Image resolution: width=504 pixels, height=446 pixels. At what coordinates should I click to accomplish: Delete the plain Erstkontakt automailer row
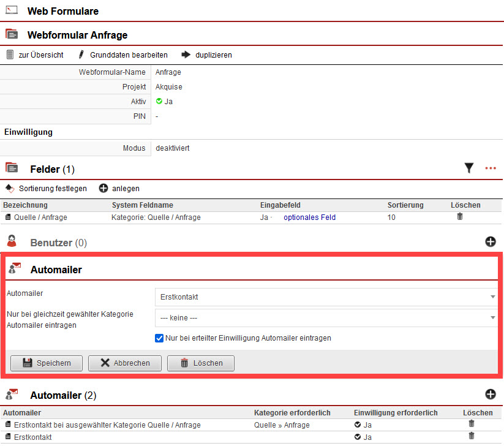pyautogui.click(x=472, y=436)
